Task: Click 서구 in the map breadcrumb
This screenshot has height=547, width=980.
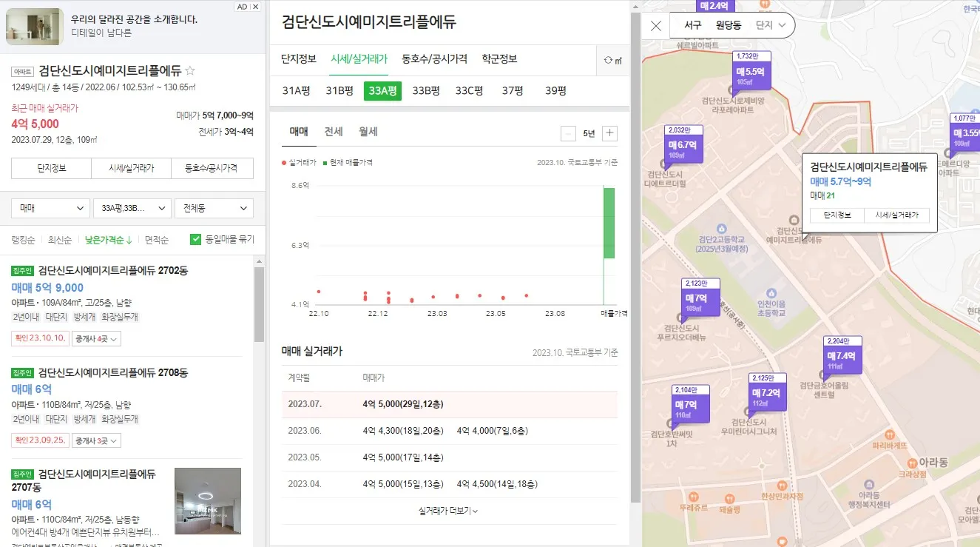Action: point(693,25)
